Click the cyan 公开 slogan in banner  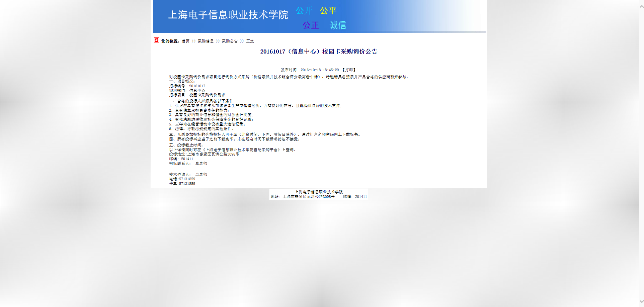(304, 11)
